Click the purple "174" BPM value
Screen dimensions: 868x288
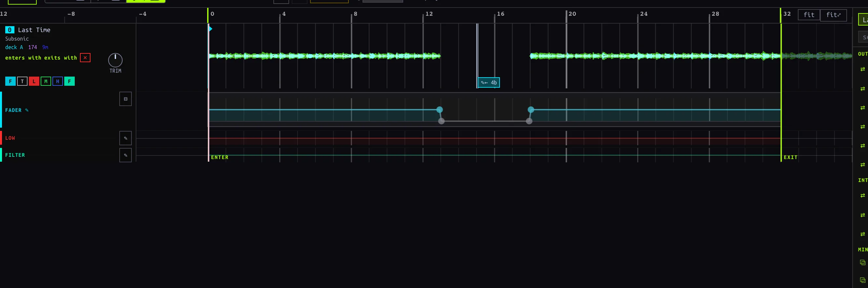[33, 47]
